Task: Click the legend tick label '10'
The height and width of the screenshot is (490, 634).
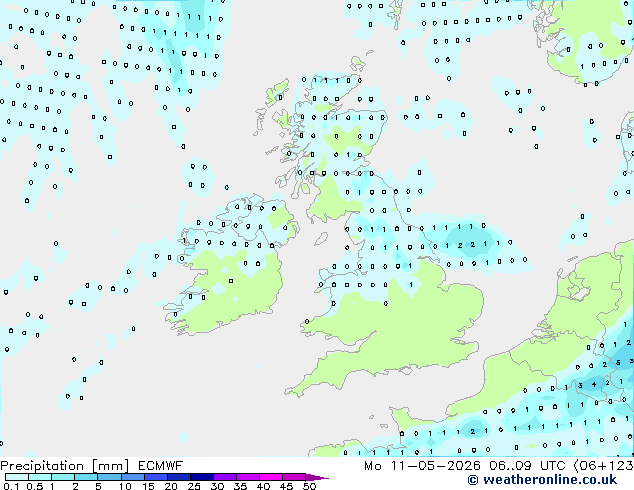Action: click(125, 486)
